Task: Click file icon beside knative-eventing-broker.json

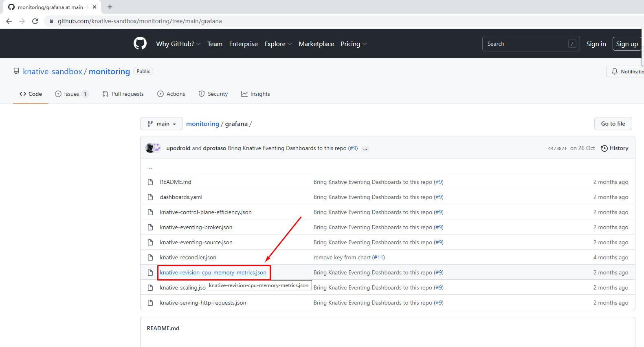Action: click(x=150, y=227)
